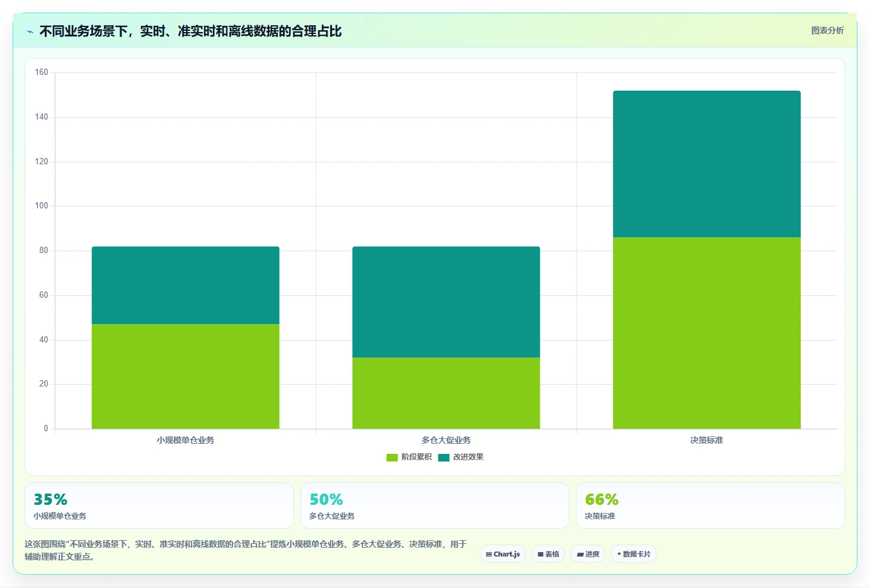Click green bar segment for 多仓大促业务
870x588 pixels.
click(x=446, y=393)
